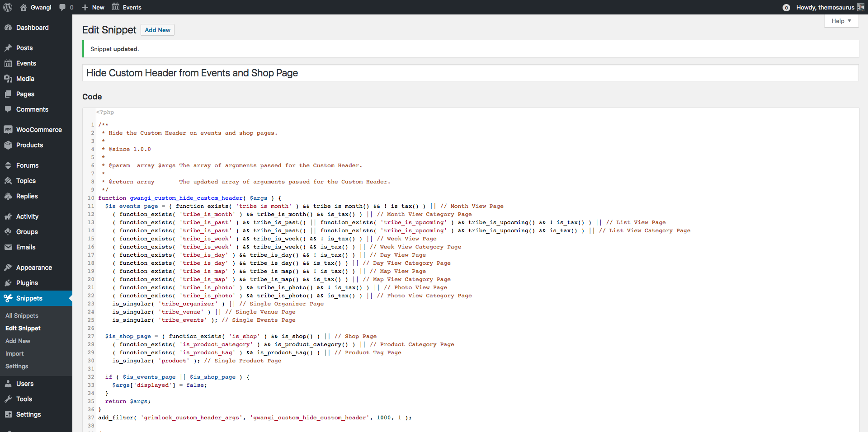
Task: Click the Dashboard gauge icon
Action: (x=8, y=28)
